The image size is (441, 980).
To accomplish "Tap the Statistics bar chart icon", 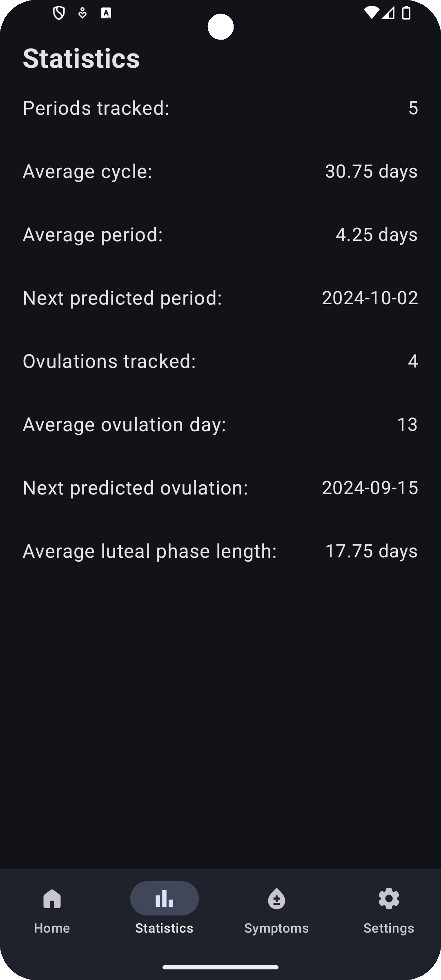I will point(164,898).
